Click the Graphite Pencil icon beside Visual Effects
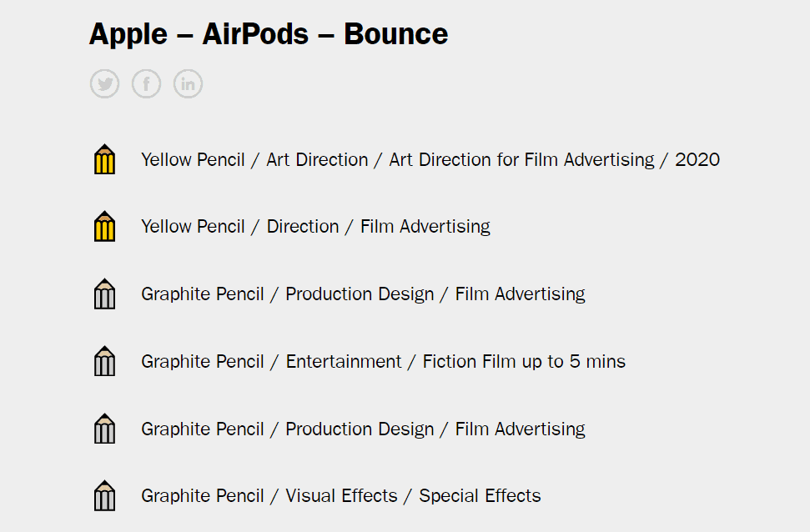The image size is (810, 532). 104,496
